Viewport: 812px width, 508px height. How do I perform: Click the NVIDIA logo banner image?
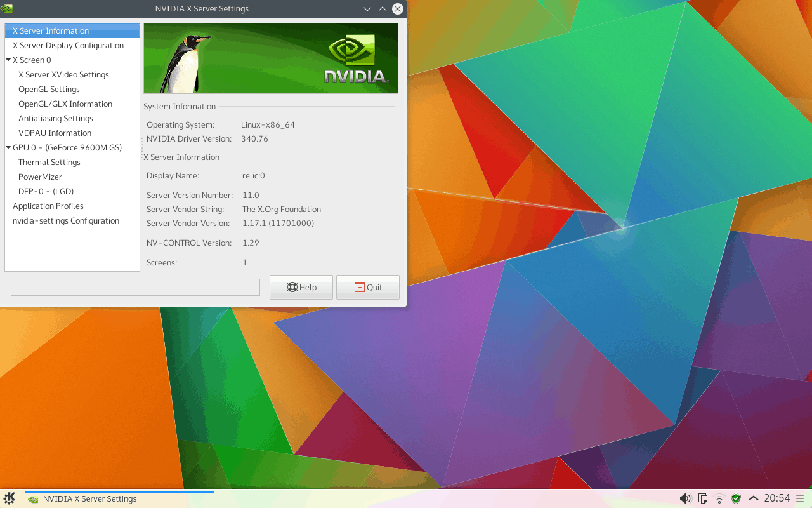271,58
